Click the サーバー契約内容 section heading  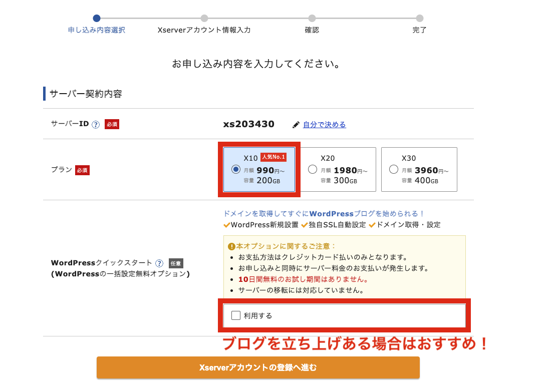[x=86, y=94]
